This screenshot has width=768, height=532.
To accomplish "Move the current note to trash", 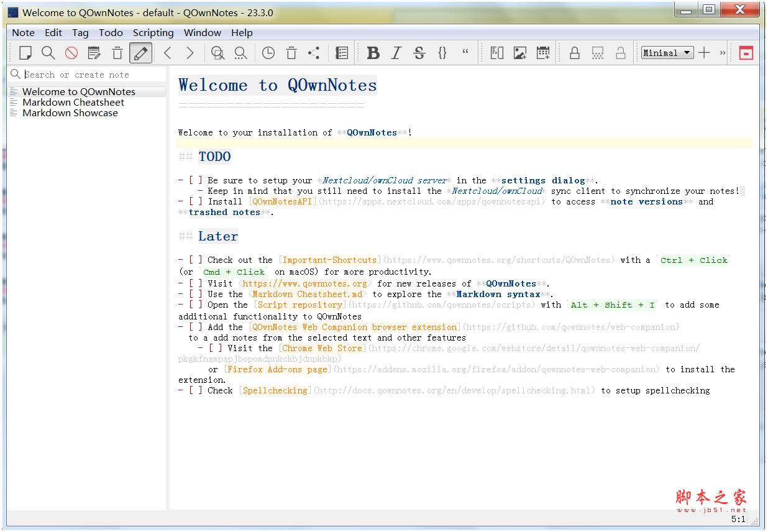I will click(117, 53).
